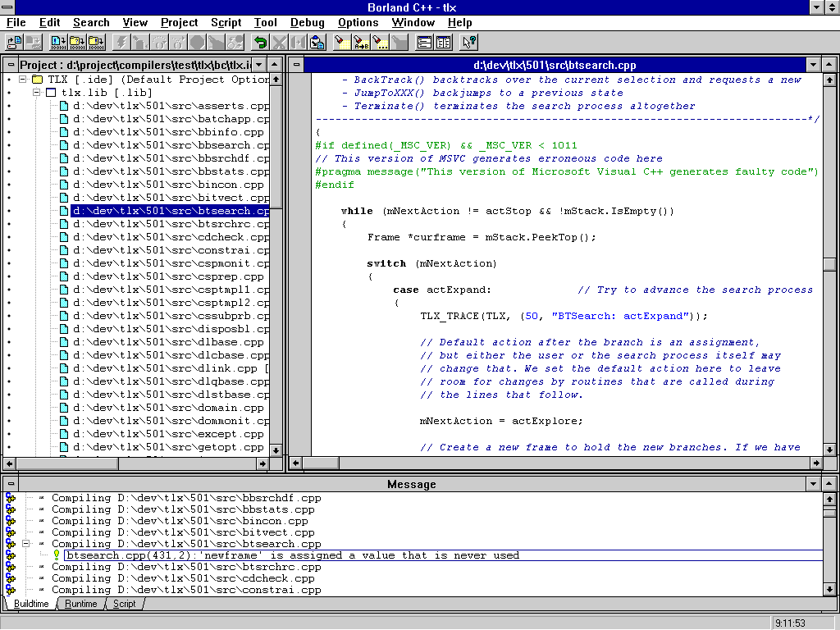Click the editor scroll down arrow
The width and height of the screenshot is (840, 630).
[x=829, y=450]
